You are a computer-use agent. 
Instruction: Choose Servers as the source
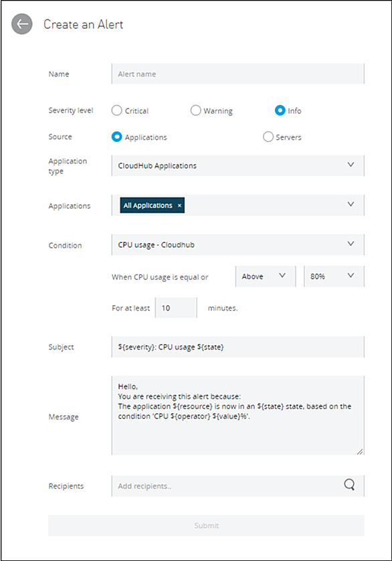[268, 137]
